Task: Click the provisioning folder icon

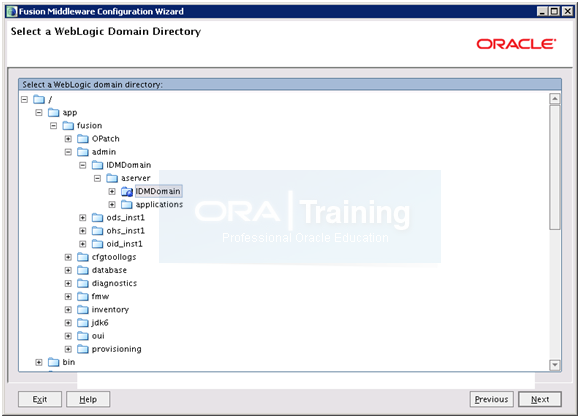Action: point(83,349)
